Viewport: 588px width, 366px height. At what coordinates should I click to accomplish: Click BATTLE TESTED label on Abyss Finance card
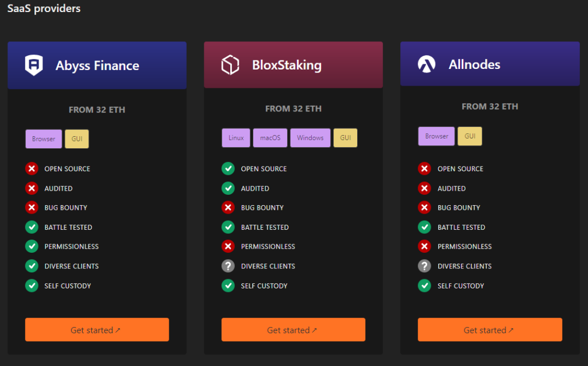click(x=68, y=227)
